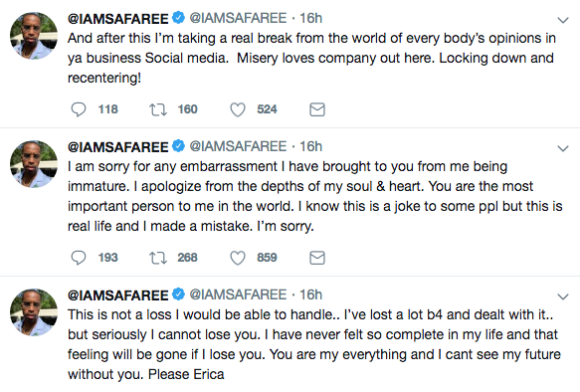580x392 pixels.
Task: Open avatar beside the 'Please Erica' tweet
Action: (x=34, y=312)
